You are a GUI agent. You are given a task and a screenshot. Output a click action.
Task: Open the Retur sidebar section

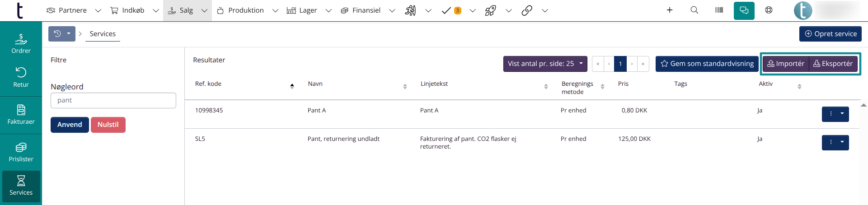point(21,77)
